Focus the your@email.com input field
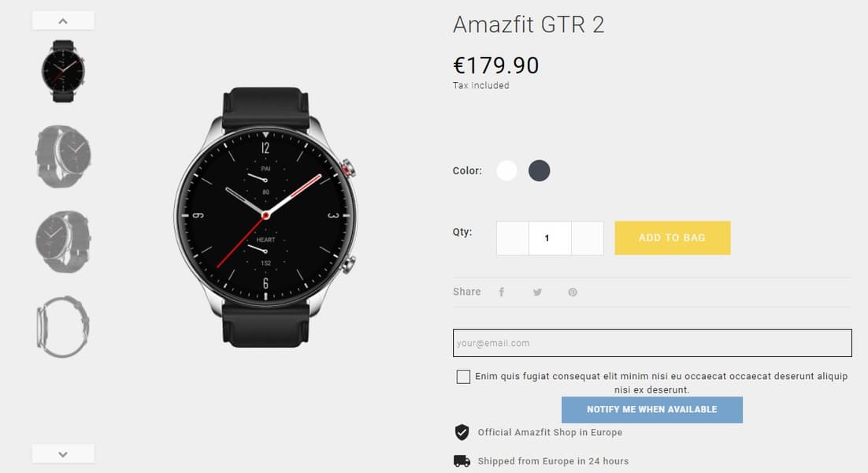 [x=652, y=343]
